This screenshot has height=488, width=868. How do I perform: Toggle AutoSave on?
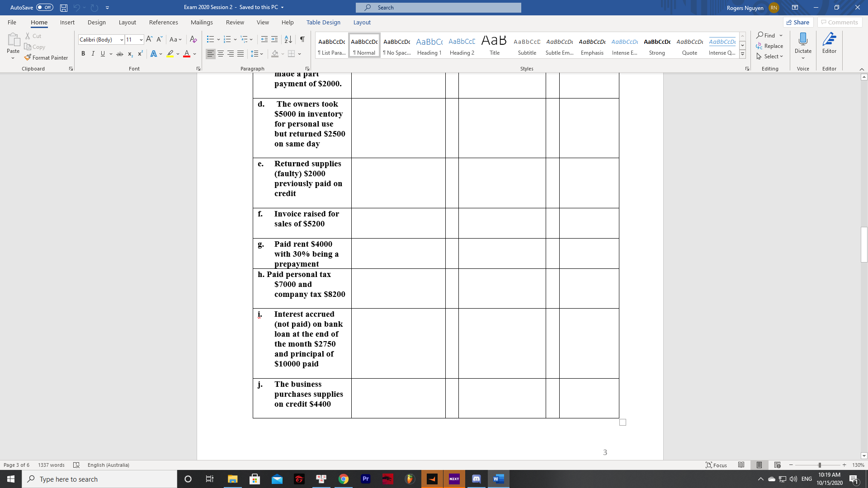point(44,7)
